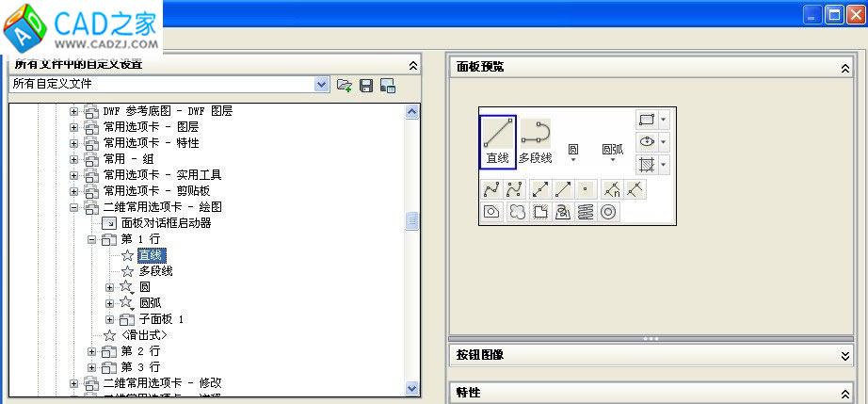Click the tree scrollbar down arrow
This screenshot has width=868, height=404.
(x=411, y=388)
